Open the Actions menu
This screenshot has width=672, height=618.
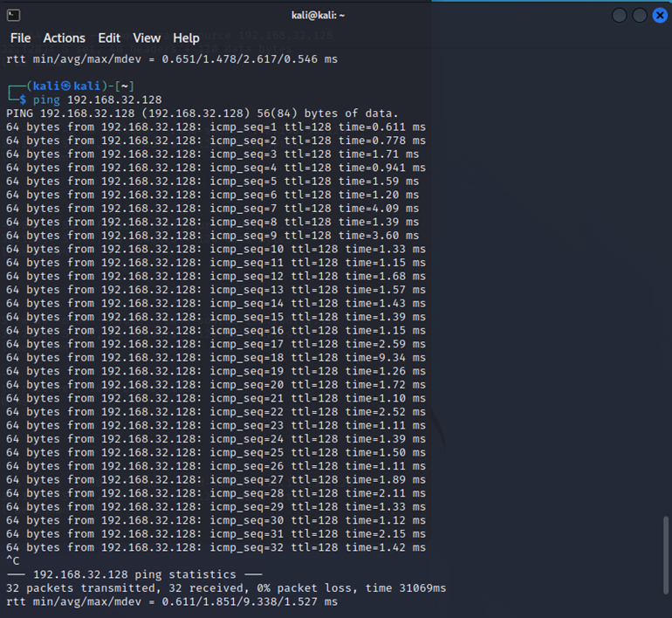click(65, 38)
